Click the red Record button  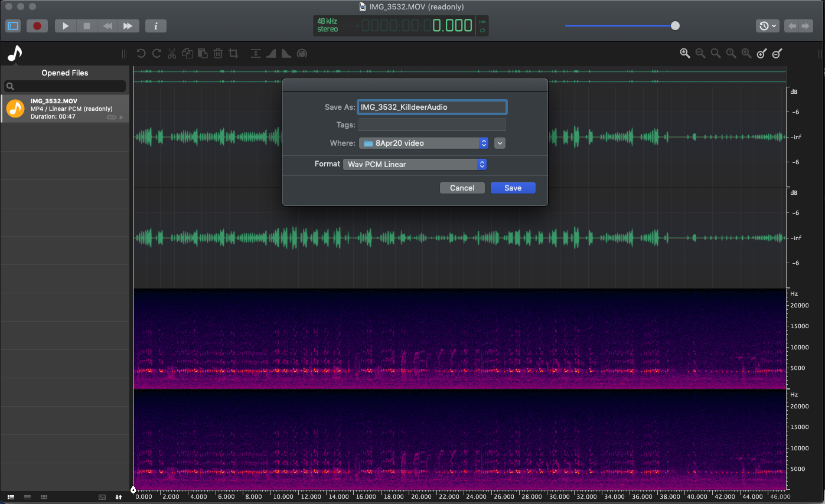point(37,26)
